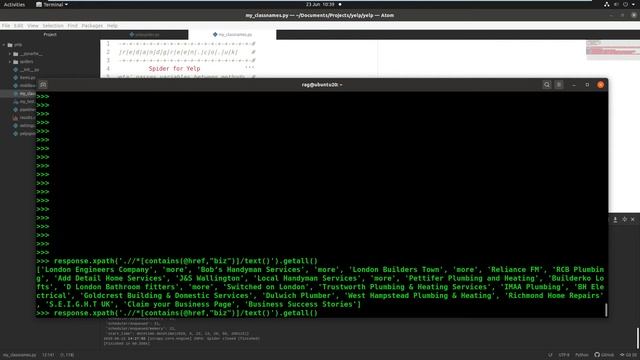Click the LF line ending in status bar
Image resolution: width=640 pixels, height=360 pixels.
click(550, 355)
